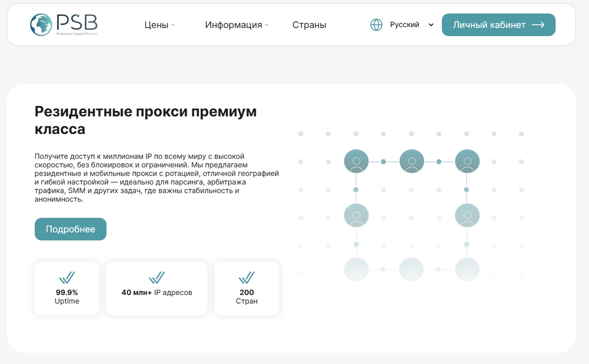Select the Страны menu item
Screen dimensions: 589x364
click(309, 25)
